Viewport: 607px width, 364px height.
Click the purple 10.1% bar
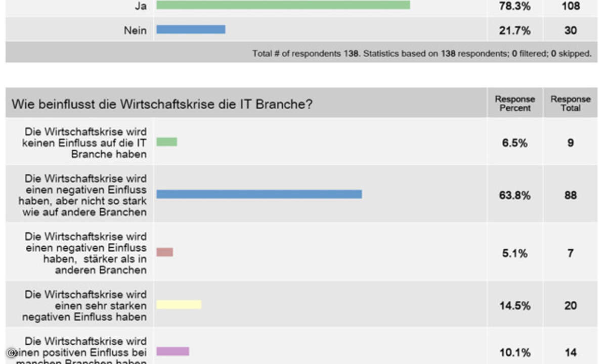pyautogui.click(x=172, y=351)
